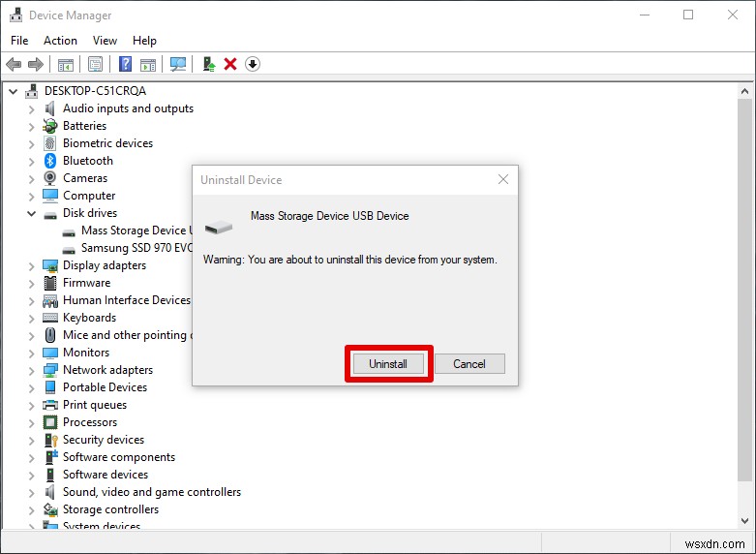Click the Bluetooth category icon
The height and width of the screenshot is (554, 756).
[50, 161]
